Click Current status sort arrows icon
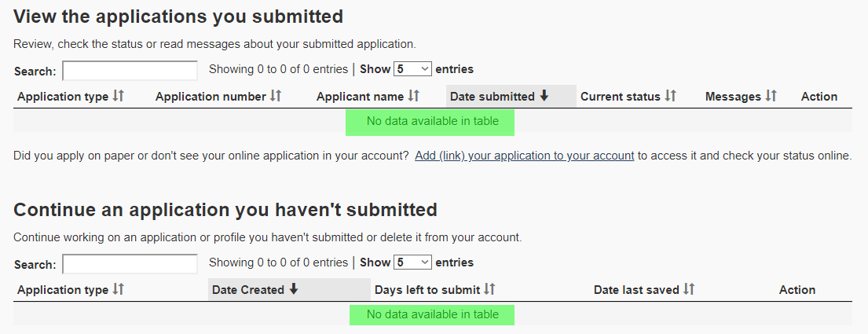Viewport: 868px width, 334px height. [x=670, y=96]
